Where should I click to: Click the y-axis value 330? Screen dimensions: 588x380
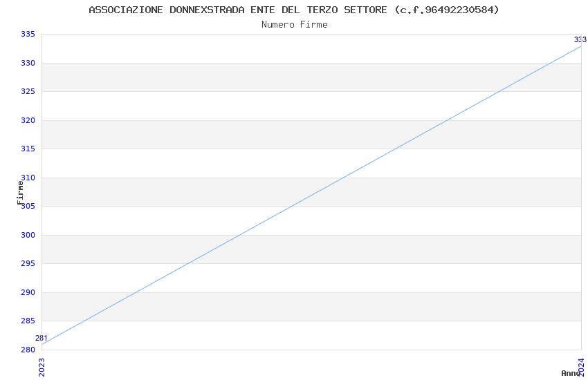[28, 64]
